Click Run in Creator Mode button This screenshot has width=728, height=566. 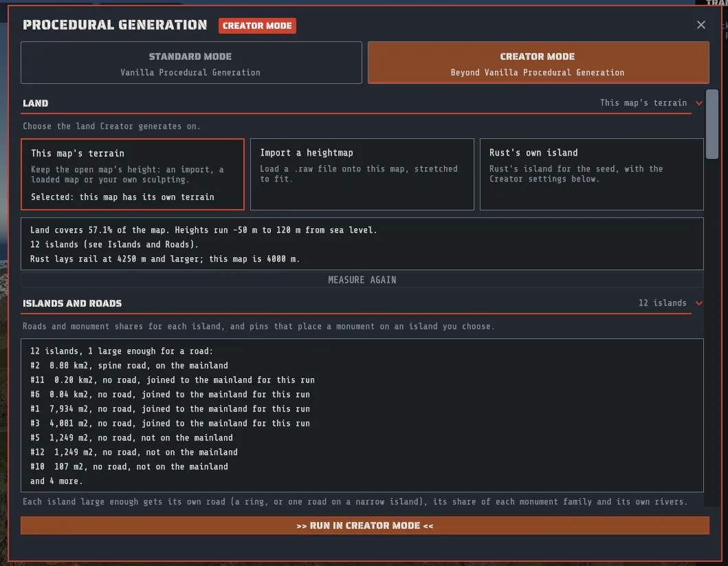(365, 525)
